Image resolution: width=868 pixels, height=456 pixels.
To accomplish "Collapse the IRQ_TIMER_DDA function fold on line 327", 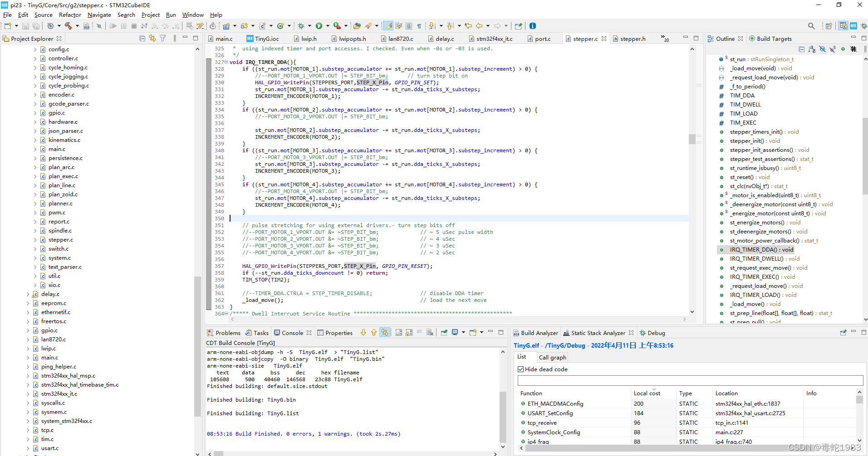I will (226, 62).
